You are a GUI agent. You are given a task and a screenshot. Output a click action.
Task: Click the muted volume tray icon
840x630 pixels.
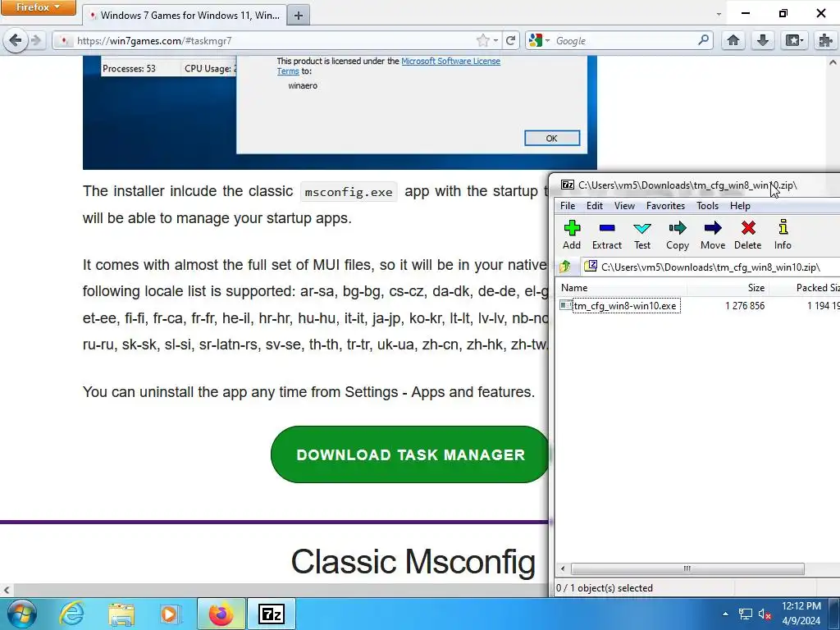pyautogui.click(x=765, y=614)
